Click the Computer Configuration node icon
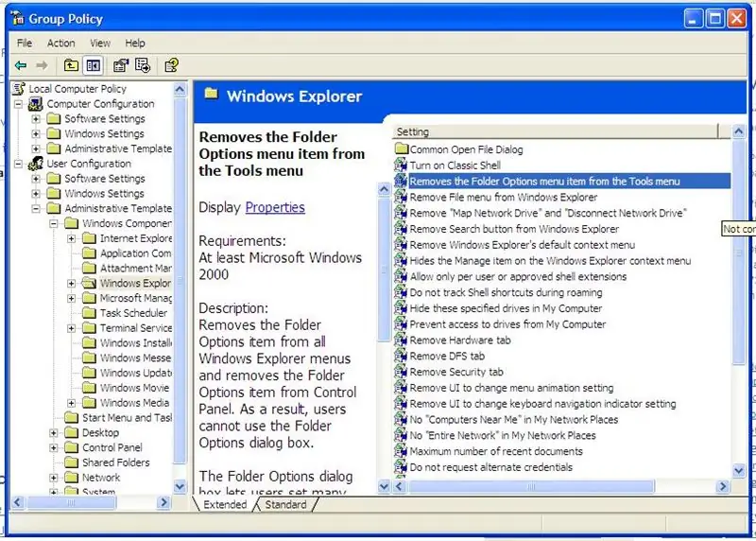This screenshot has height=541, width=756. (x=36, y=104)
